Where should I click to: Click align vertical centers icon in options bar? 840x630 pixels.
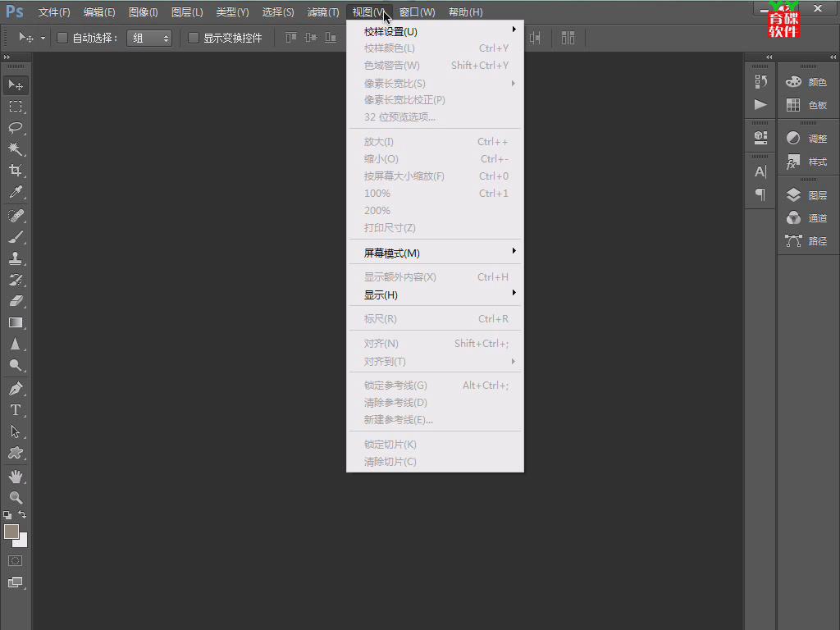tap(311, 38)
